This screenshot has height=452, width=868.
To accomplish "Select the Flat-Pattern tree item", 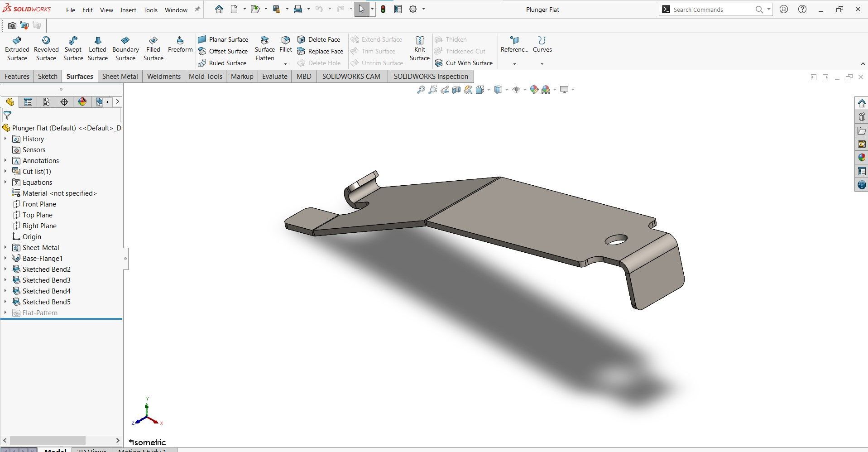I will point(40,313).
